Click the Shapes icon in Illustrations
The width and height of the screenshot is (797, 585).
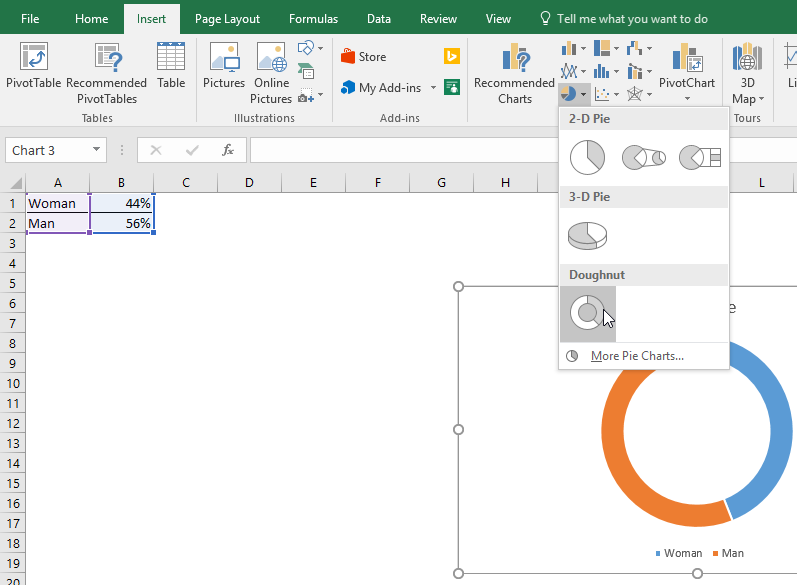point(305,48)
